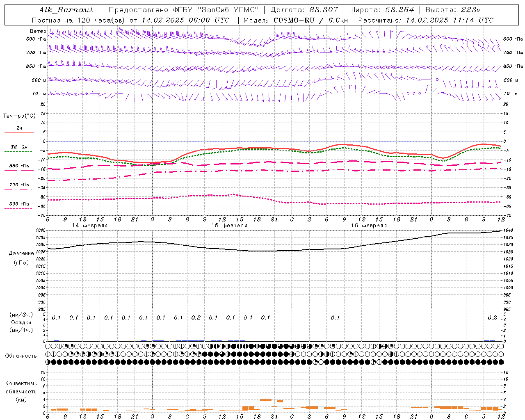Click the '850 гПа' temperature legend label
Viewport: 525px width, 420px height.
pos(19,166)
